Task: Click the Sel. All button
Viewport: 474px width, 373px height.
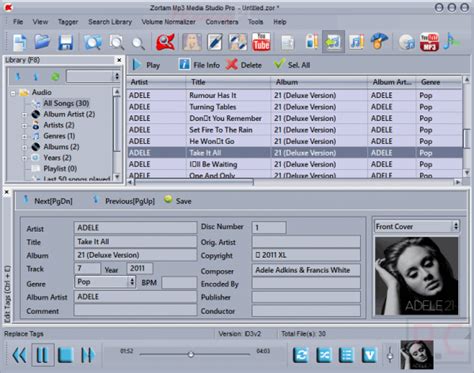Action: pyautogui.click(x=292, y=65)
